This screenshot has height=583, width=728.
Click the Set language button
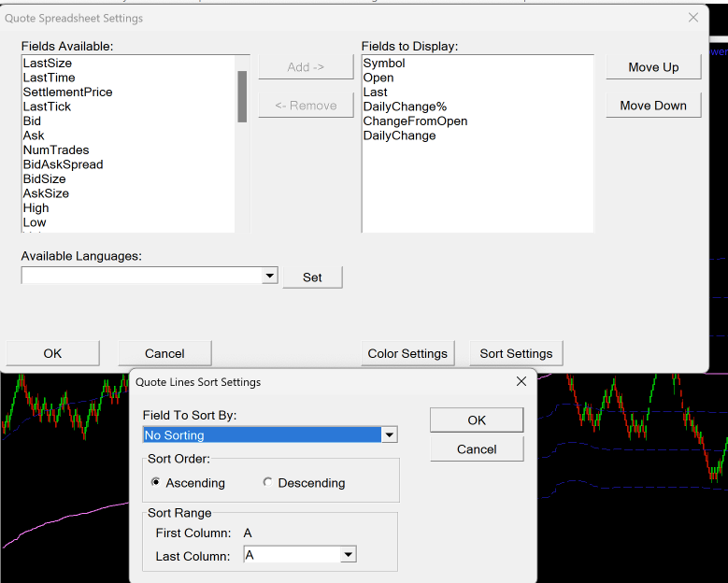pos(312,277)
